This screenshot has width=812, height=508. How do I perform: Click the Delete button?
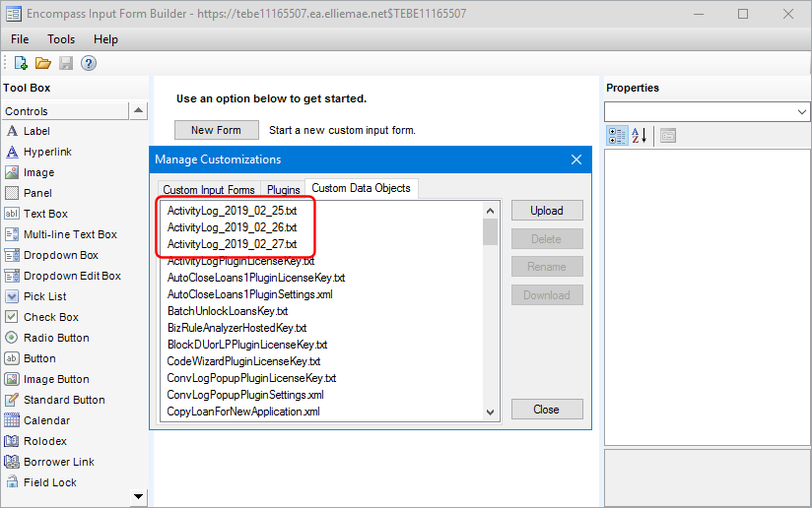[x=547, y=239]
